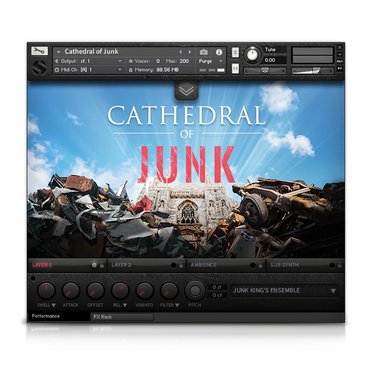Click the upper output level meter
This screenshot has width=370, height=370.
point(313,51)
